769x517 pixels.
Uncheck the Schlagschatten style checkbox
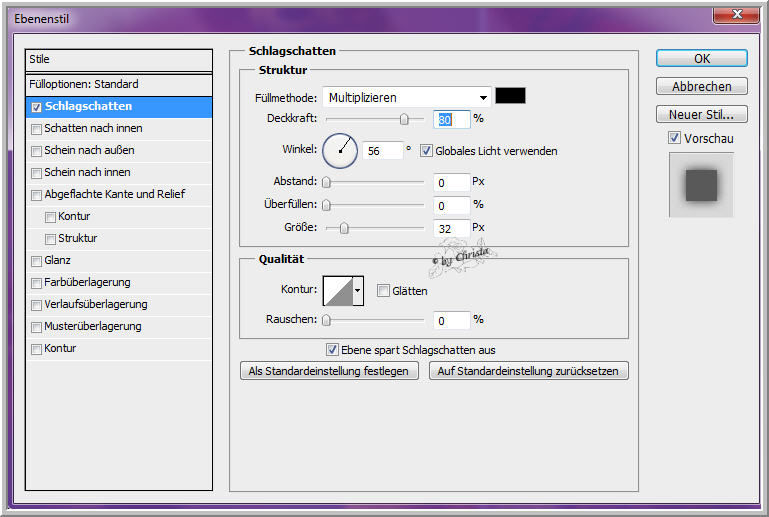36,107
